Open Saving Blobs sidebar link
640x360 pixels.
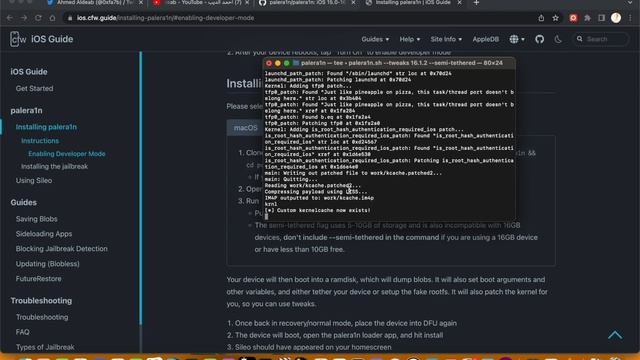[x=36, y=219]
